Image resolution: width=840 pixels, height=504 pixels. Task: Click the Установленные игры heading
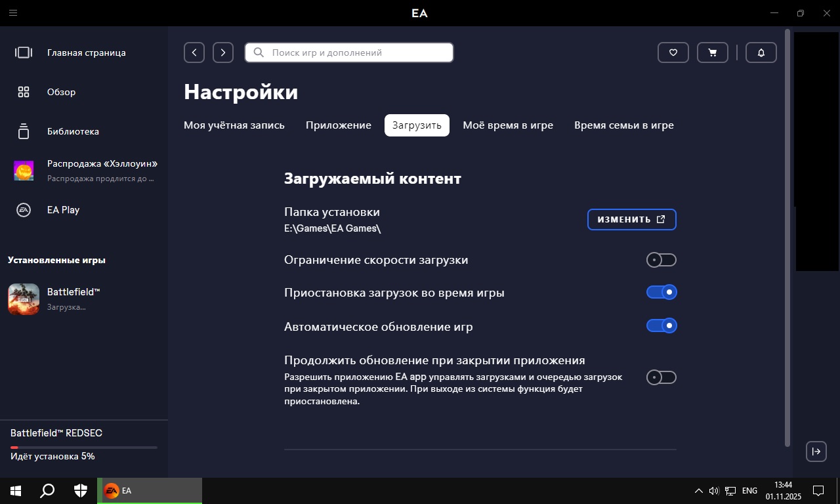tap(56, 260)
